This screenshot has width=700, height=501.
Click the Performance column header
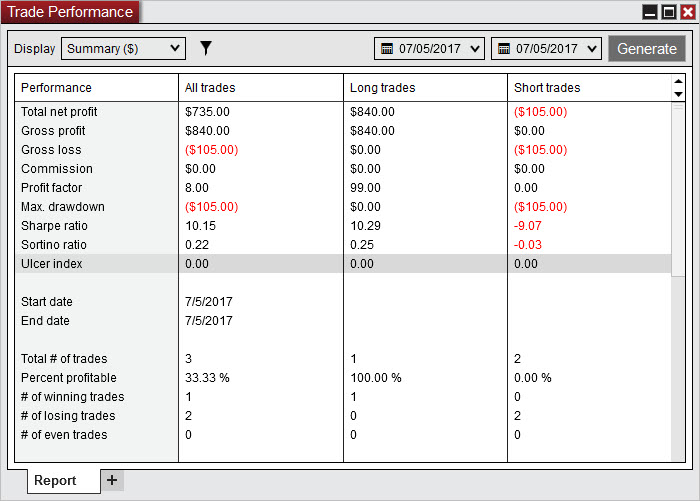pos(96,88)
